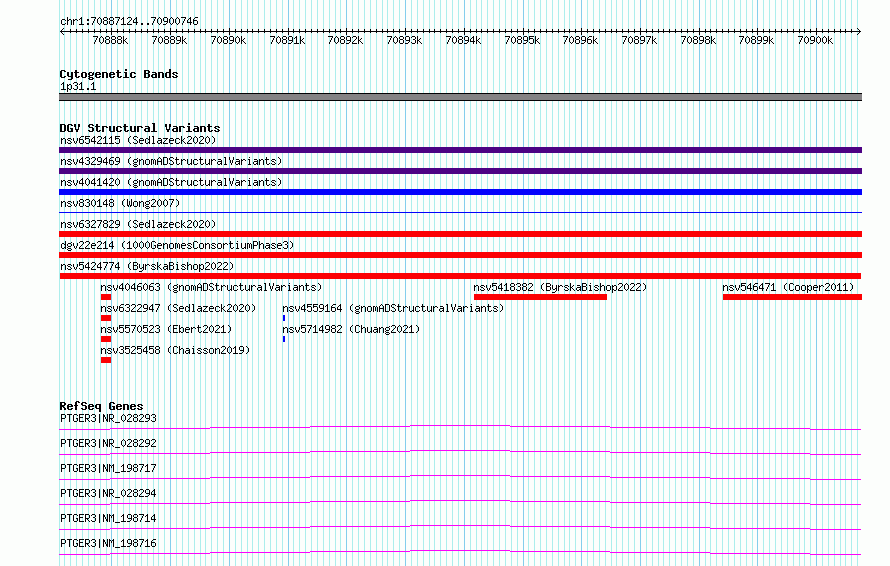Open variant nsv4046063 (gnomADStructuralVariants) label
The height and width of the screenshot is (566, 890).
[211, 287]
